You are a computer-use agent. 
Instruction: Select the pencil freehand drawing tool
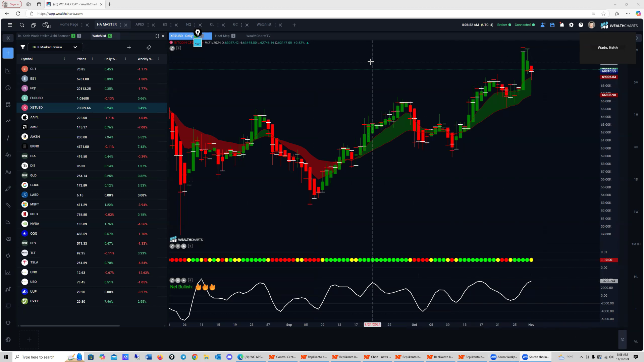coord(8,188)
